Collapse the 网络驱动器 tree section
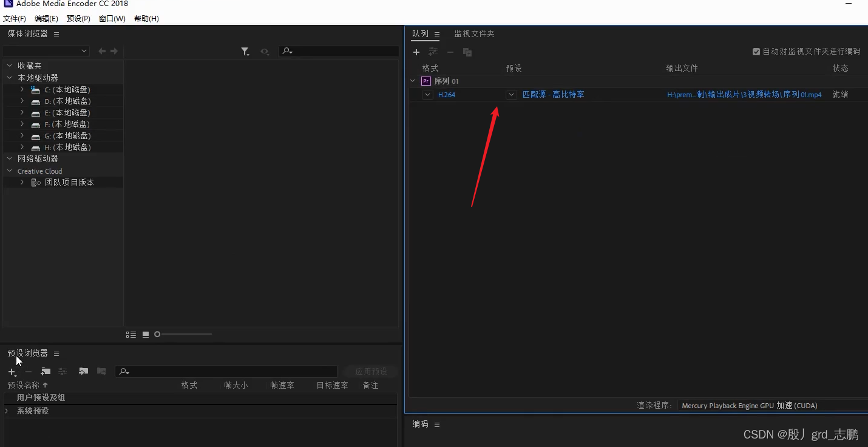Screen dimensions: 868x447 coord(10,159)
